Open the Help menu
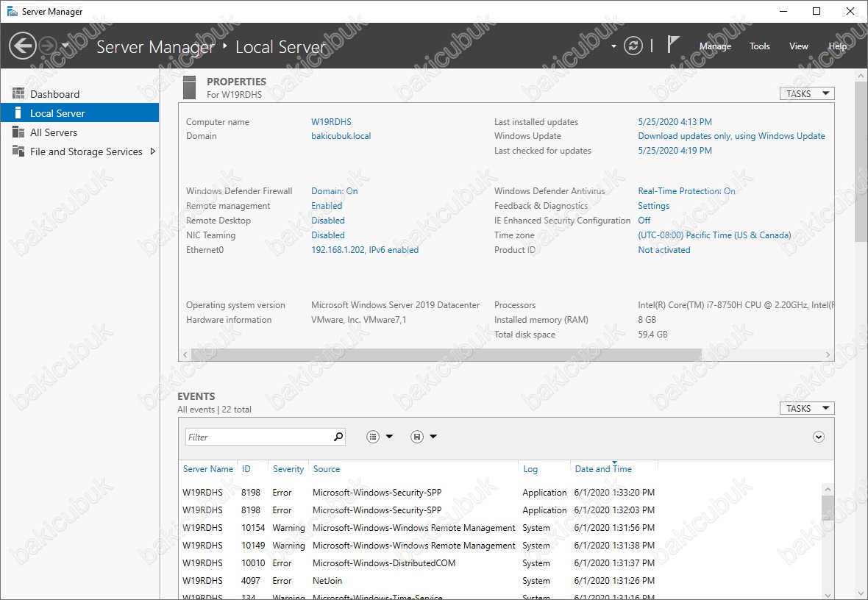This screenshot has height=600, width=868. pos(837,46)
